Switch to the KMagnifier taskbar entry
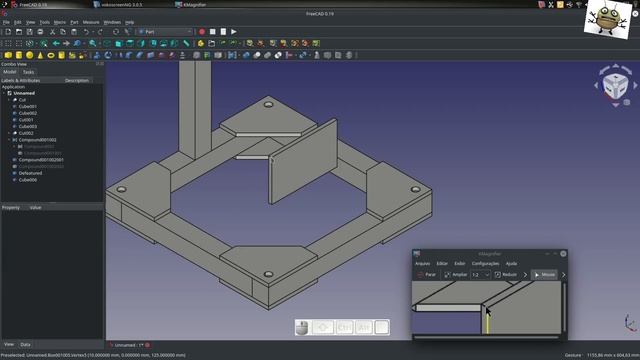The height and width of the screenshot is (360, 640). tap(191, 5)
